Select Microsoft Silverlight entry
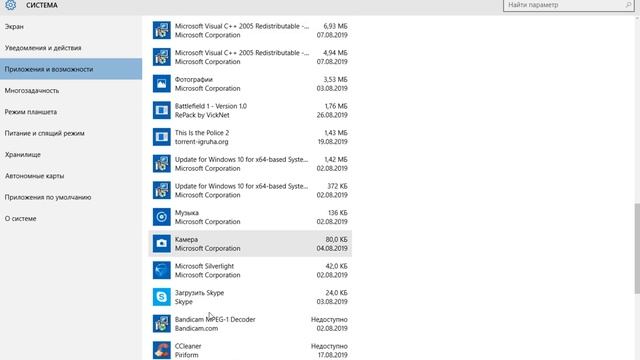The width and height of the screenshot is (640, 360). [x=250, y=270]
